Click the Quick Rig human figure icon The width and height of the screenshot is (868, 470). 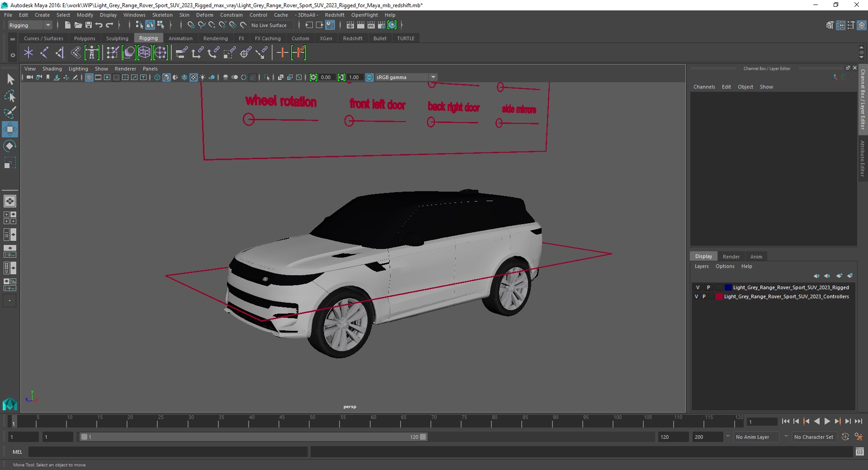(x=92, y=53)
